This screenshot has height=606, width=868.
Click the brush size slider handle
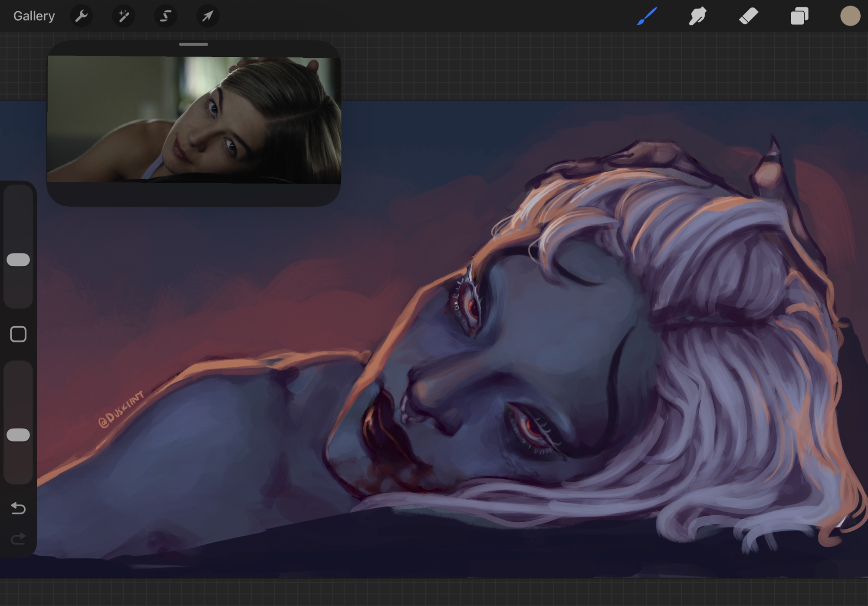click(x=18, y=260)
